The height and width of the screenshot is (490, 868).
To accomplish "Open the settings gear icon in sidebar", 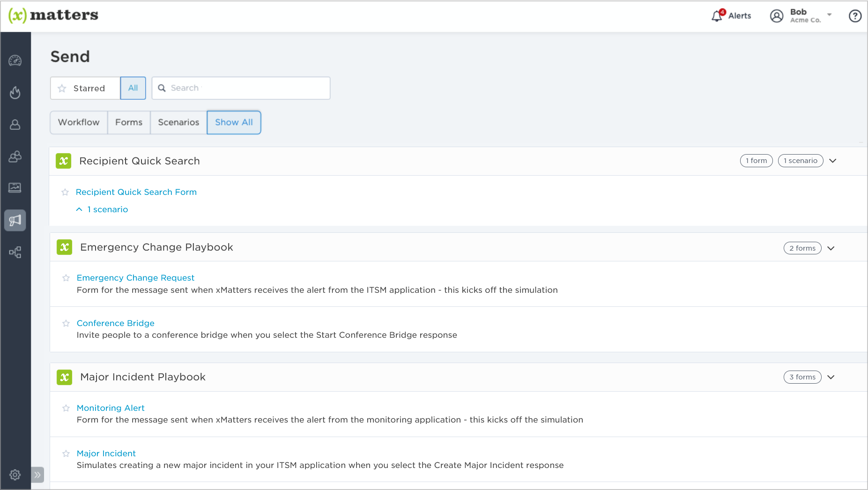I will point(15,475).
